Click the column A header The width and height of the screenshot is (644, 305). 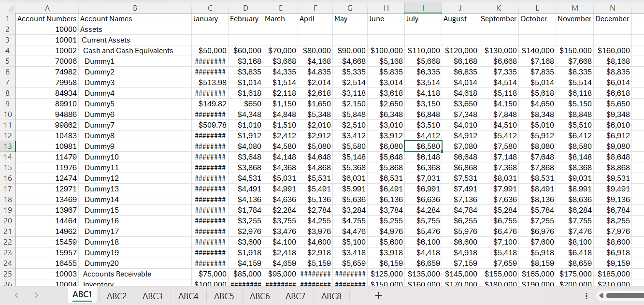[47, 8]
